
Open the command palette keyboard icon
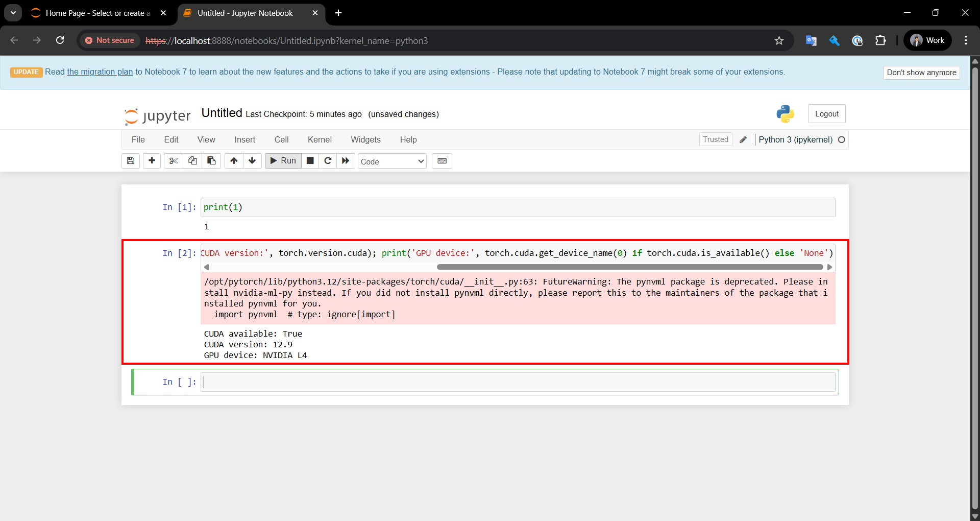click(x=442, y=161)
